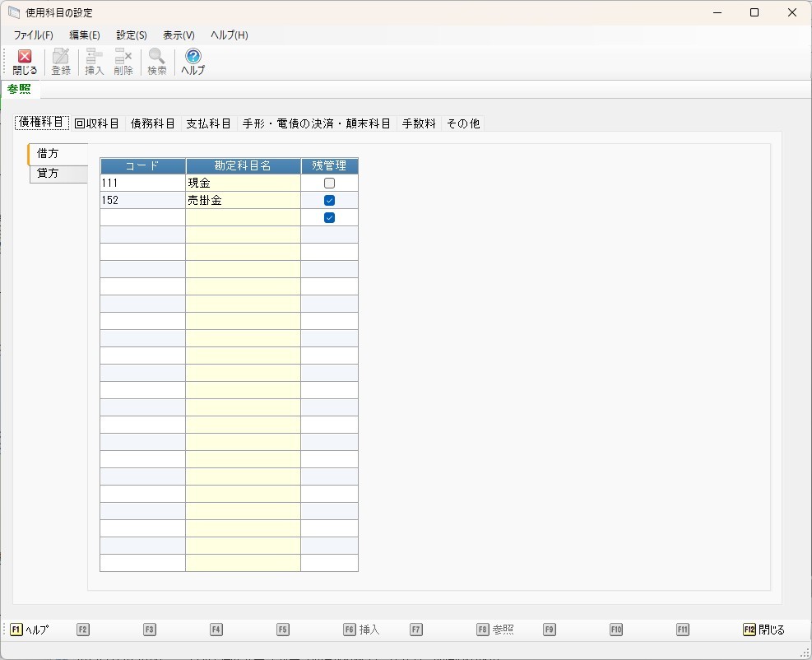
Task: Select the 貸方 side tab
Action: [x=48, y=173]
